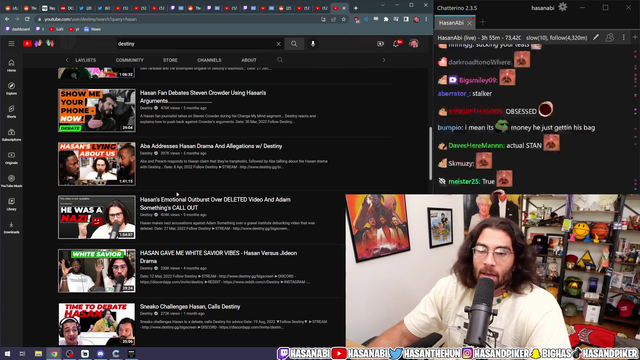Open Chrome from the Windows taskbar

pyautogui.click(x=54, y=354)
